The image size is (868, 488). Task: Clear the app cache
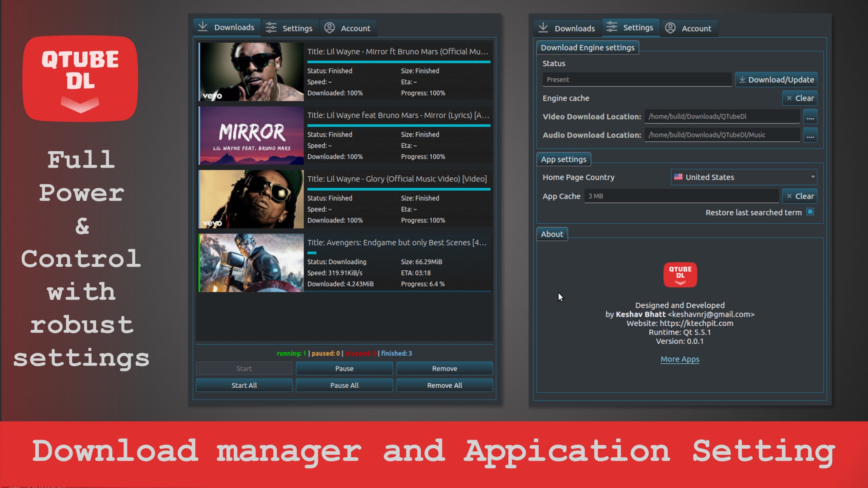pos(800,196)
